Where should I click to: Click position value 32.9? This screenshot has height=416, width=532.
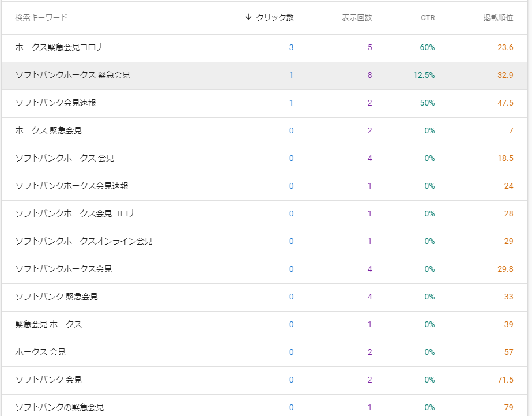505,75
